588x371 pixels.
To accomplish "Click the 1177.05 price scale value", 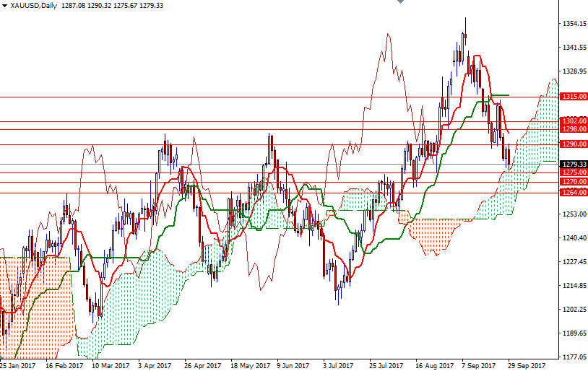I will 574,357.
